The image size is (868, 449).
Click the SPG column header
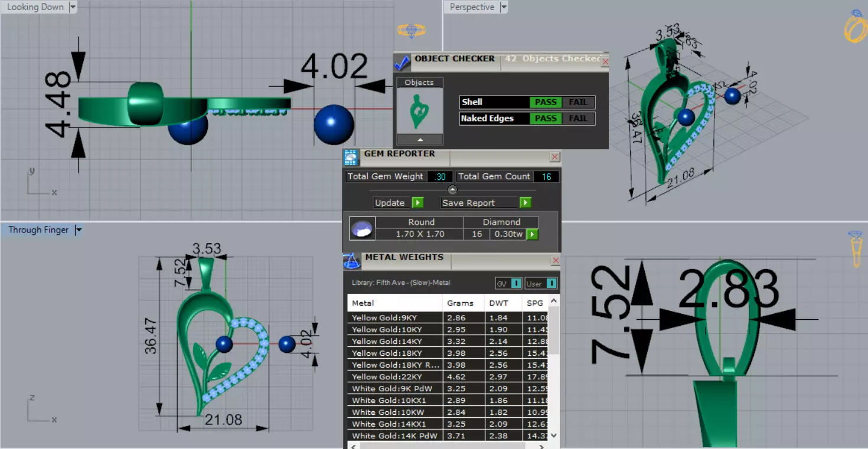534,303
